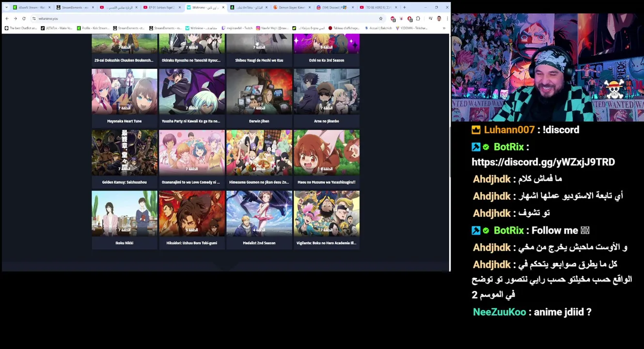
Task: Open the Hikuidori: Ushuu Boro Tobi-gumi thumbnail
Action: tap(192, 213)
